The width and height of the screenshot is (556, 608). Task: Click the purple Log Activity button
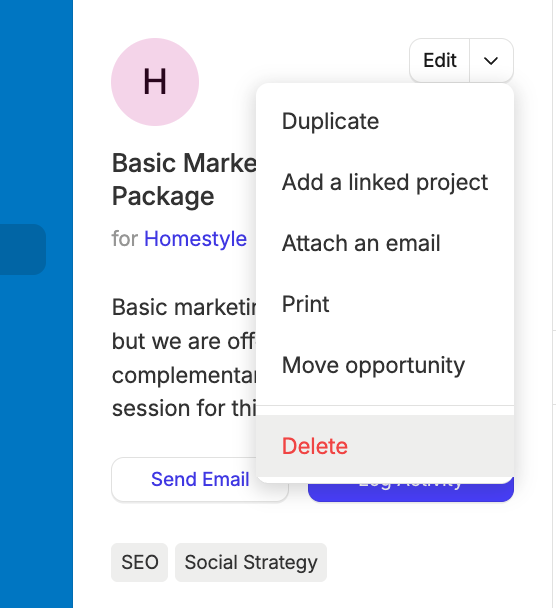411,489
